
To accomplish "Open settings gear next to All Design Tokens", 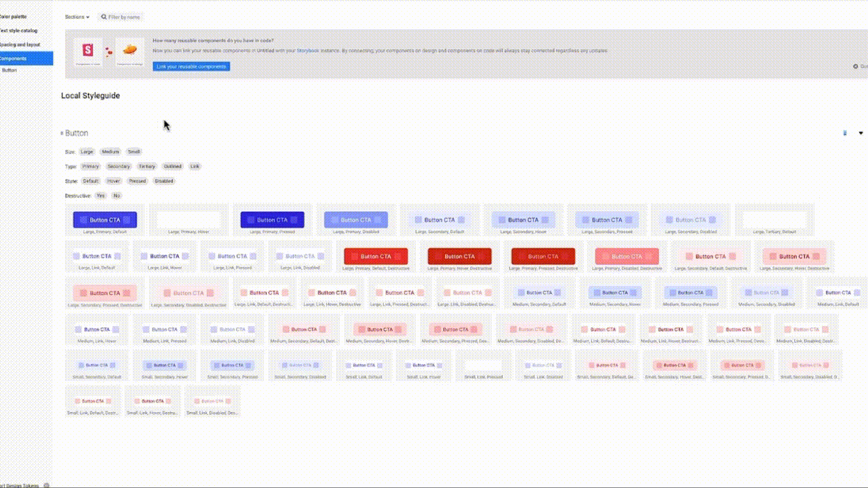I will (x=46, y=485).
